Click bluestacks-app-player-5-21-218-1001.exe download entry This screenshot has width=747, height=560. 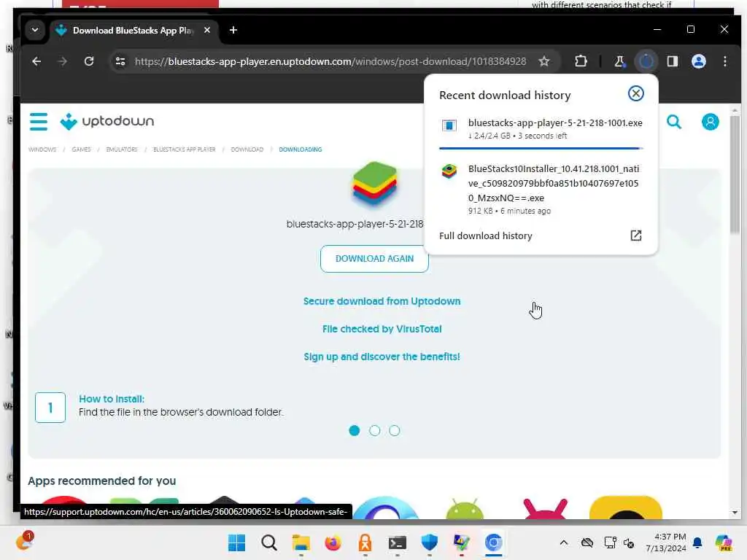pyautogui.click(x=541, y=128)
